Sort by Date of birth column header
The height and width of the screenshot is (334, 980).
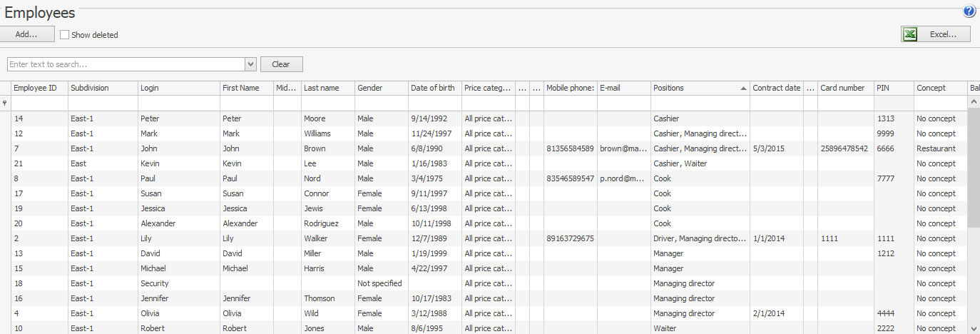pyautogui.click(x=434, y=88)
